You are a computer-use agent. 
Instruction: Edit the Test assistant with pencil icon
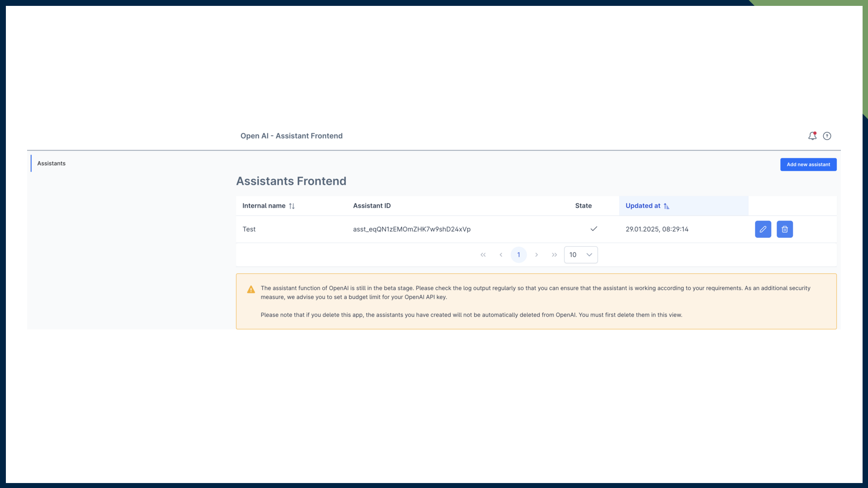[763, 229]
